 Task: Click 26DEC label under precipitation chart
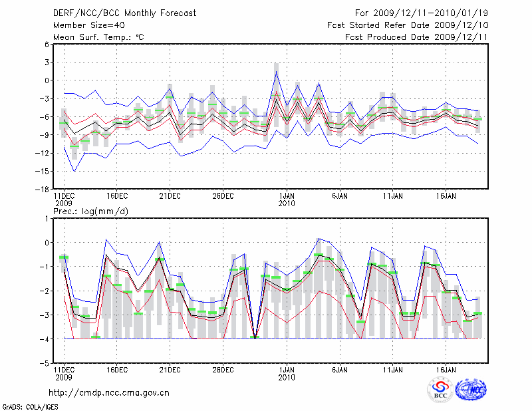[223, 369]
